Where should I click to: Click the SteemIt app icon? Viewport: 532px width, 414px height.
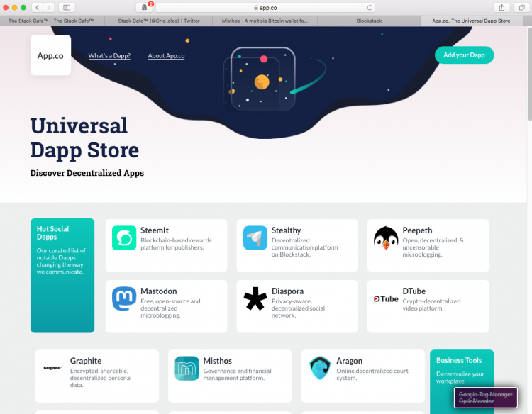coord(124,237)
